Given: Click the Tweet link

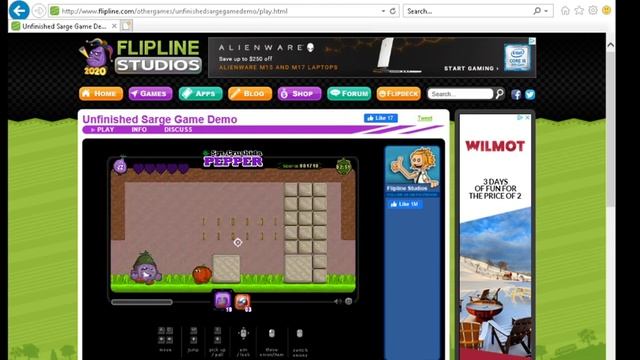Looking at the screenshot, I should [424, 118].
